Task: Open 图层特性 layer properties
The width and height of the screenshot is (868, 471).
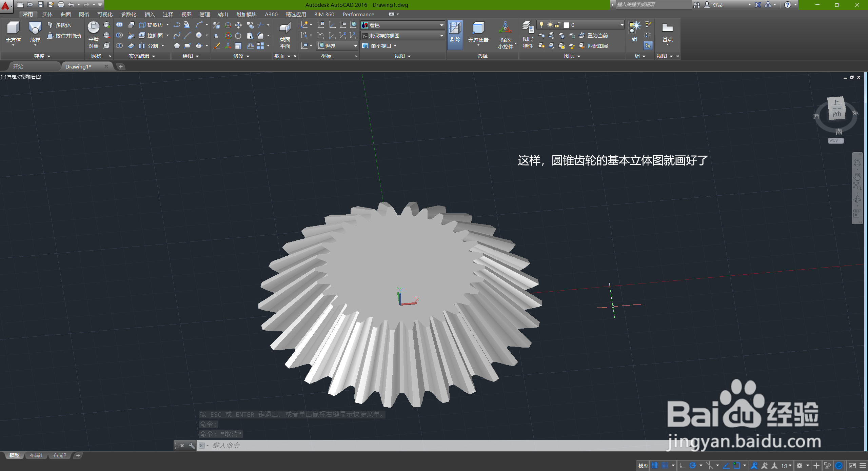Action: [x=528, y=34]
